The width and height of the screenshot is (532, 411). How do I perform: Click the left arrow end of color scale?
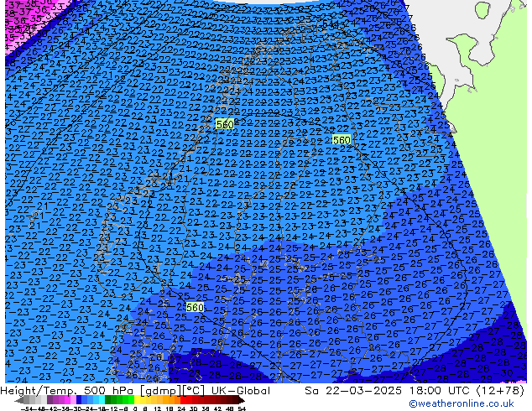click(x=18, y=400)
